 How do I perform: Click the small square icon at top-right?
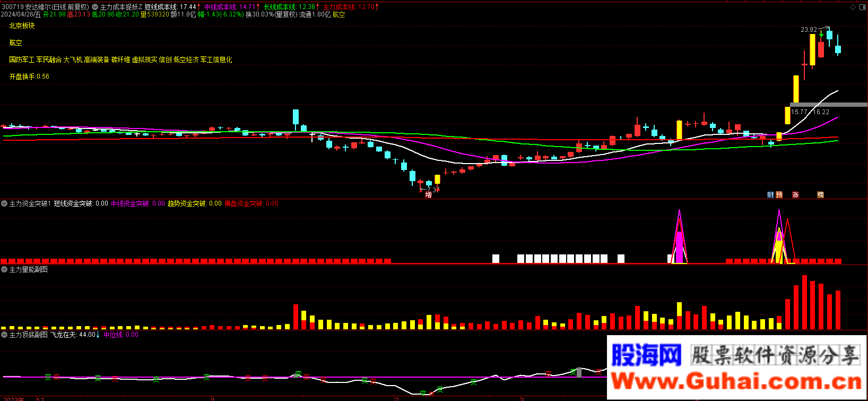(x=863, y=7)
